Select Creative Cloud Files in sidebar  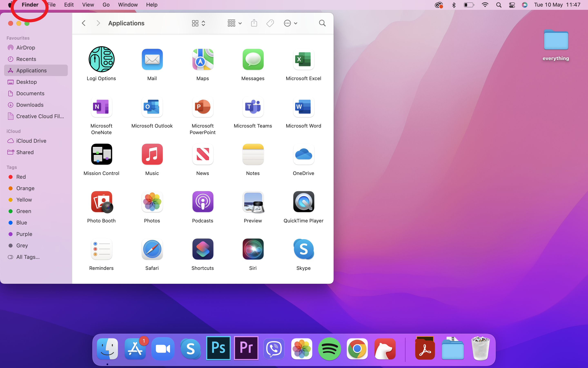36,116
